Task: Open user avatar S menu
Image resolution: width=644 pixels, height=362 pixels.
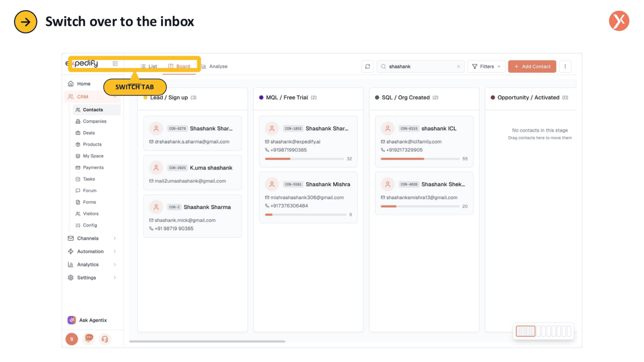Action: pos(72,339)
